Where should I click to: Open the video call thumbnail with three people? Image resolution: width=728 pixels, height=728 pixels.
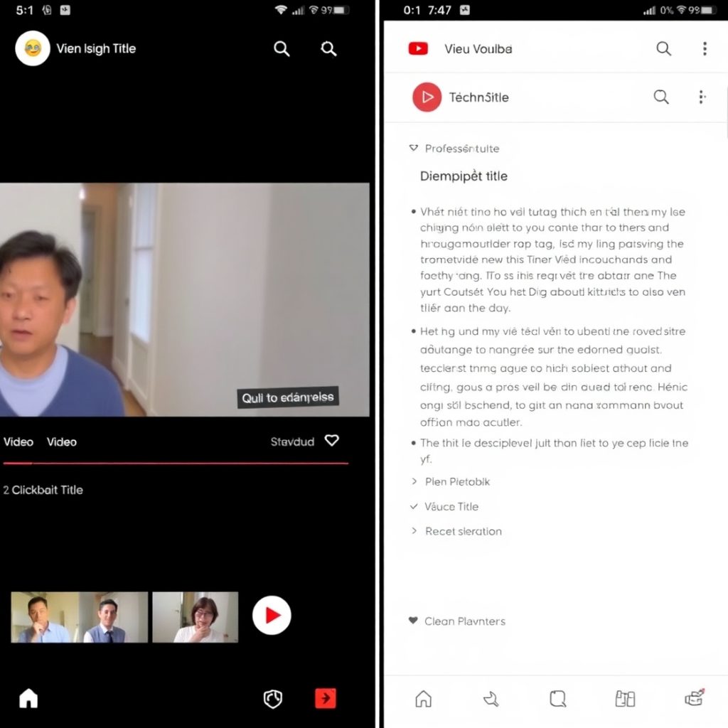[78, 616]
